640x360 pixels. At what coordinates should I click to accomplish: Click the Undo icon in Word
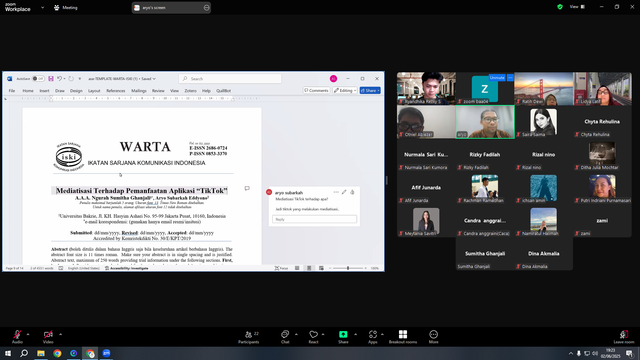59,78
